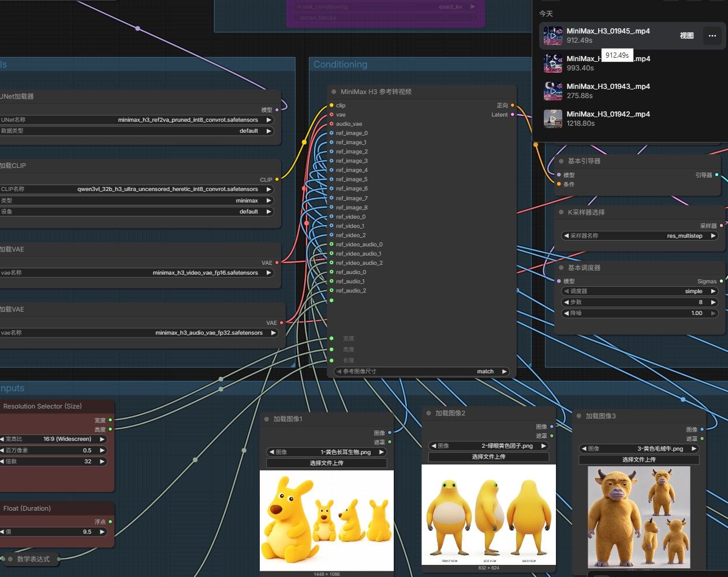Viewport: 728px width, 577px height.
Task: Open the more options menu for MiniMax_H3_01945_.mp4
Action: tap(712, 36)
